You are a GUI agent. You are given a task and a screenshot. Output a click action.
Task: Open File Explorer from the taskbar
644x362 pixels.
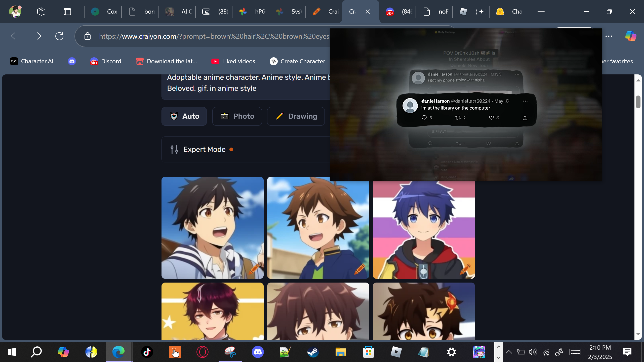[341, 352]
